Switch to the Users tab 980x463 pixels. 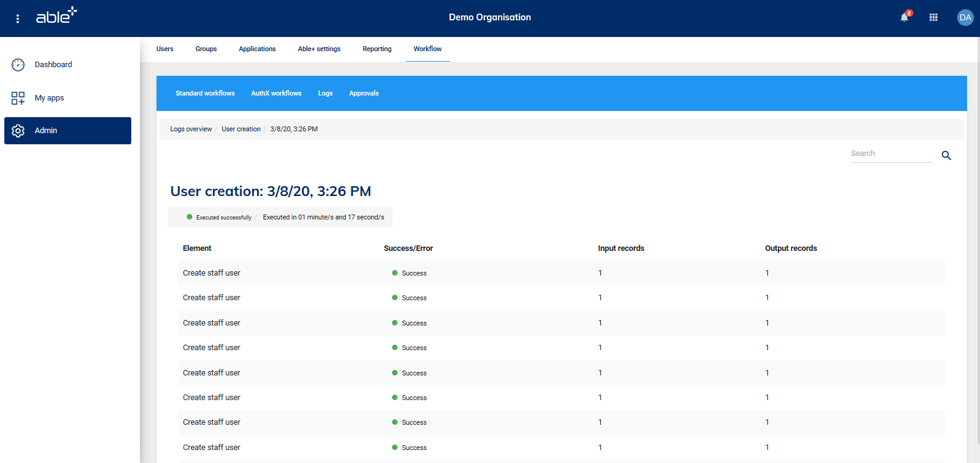[165, 49]
